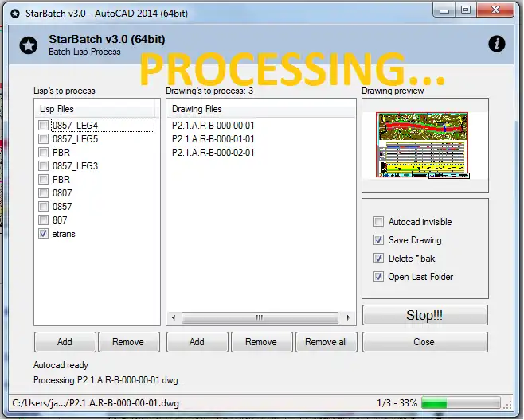The height and width of the screenshot is (420, 524).
Task: Click the Autocad ready status text
Action: click(61, 365)
